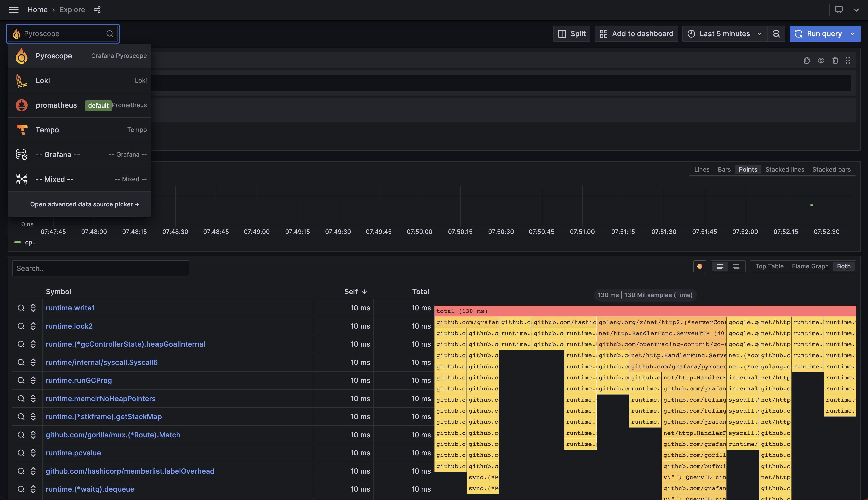
Task: Select the Points chart display mode
Action: coord(747,169)
